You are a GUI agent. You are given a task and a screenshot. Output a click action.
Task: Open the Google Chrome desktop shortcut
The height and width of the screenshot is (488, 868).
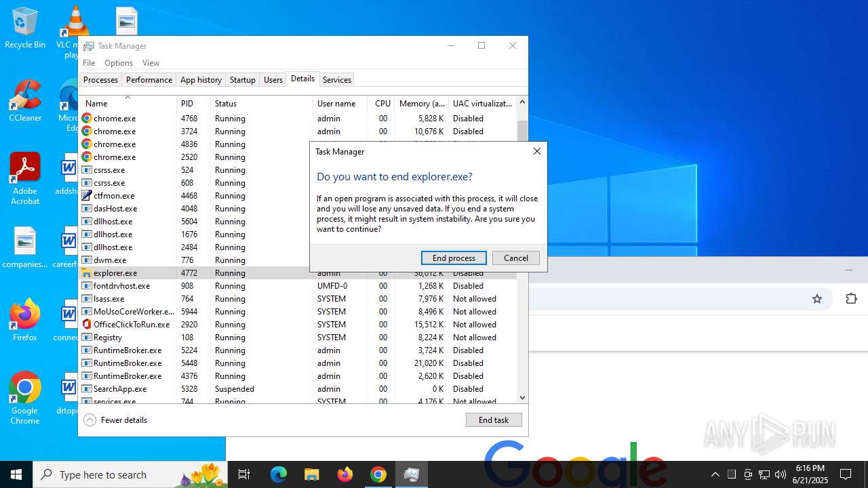25,398
